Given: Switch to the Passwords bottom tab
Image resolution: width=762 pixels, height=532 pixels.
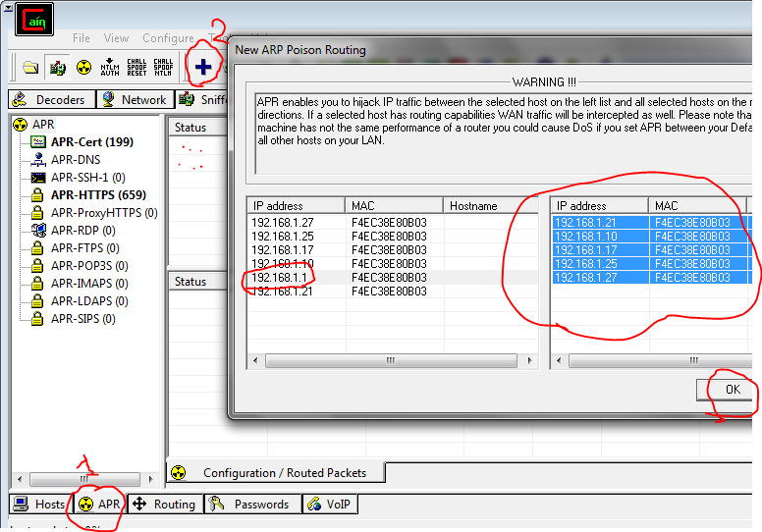Looking at the screenshot, I should (x=251, y=505).
